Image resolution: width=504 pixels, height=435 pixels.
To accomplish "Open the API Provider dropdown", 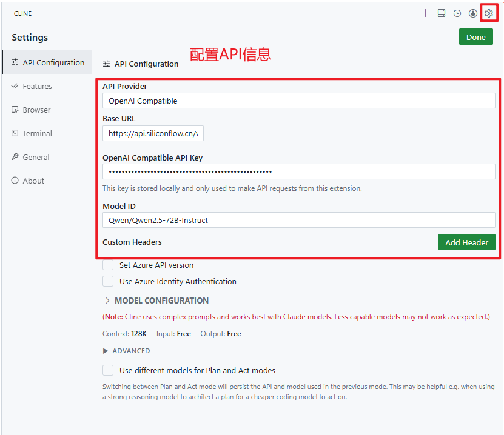I will [x=298, y=101].
